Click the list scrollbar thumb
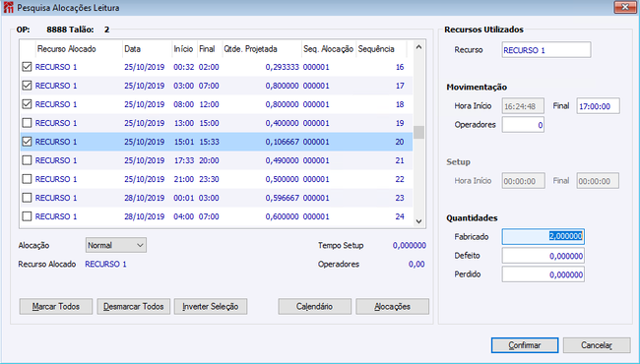Image resolution: width=640 pixels, height=364 pixels. point(418,132)
